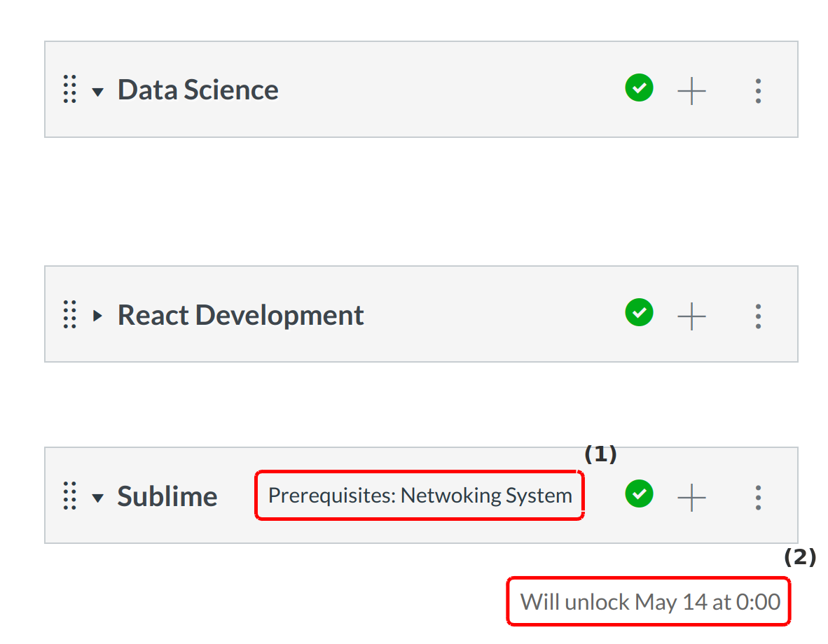Screen dimensions: 828x644
Task: Open options menu for Data Science module
Action: coord(758,90)
